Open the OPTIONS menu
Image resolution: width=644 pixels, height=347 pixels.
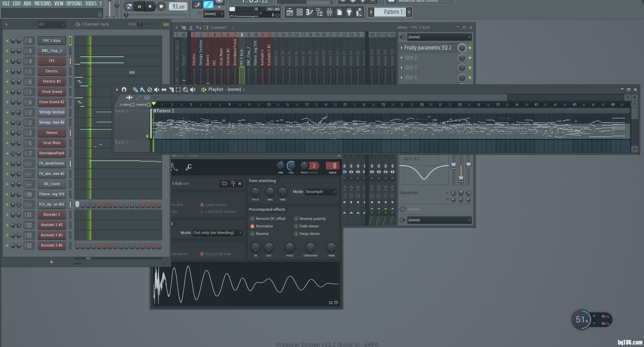(x=74, y=3)
